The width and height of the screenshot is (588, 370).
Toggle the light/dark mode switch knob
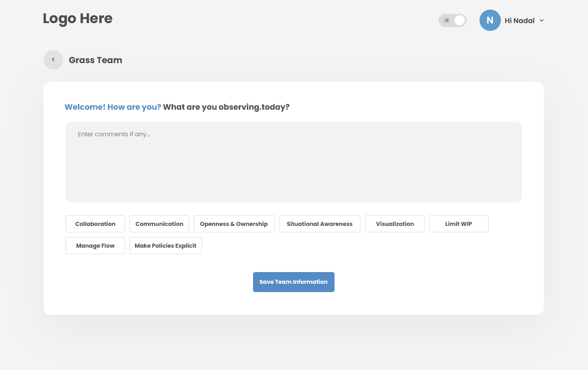460,20
